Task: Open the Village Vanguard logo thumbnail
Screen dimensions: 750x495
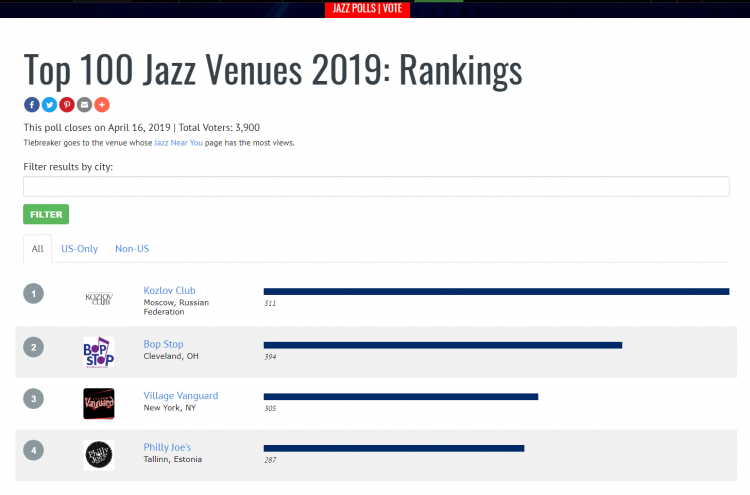Action: pos(99,404)
